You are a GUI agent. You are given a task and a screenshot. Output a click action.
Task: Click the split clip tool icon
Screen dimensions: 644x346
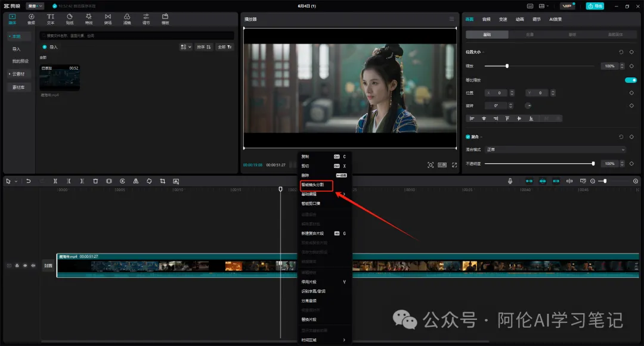coord(55,181)
